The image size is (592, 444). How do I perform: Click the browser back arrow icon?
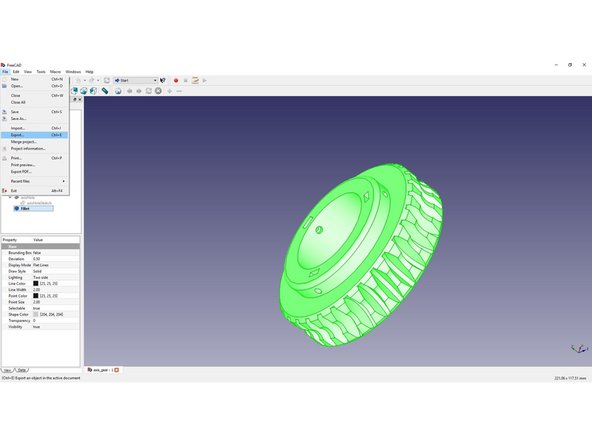[130, 91]
